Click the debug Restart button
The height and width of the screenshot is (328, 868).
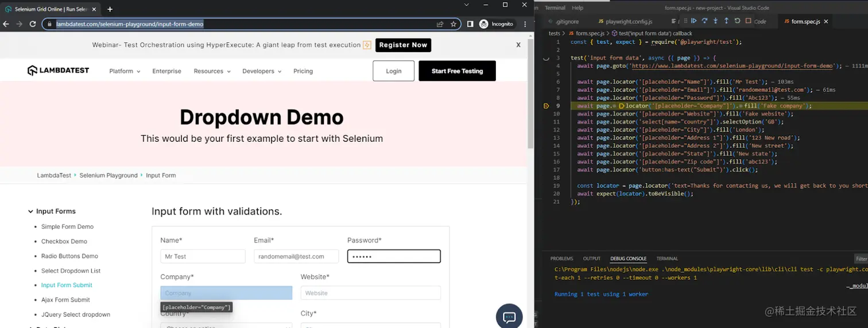(x=737, y=21)
